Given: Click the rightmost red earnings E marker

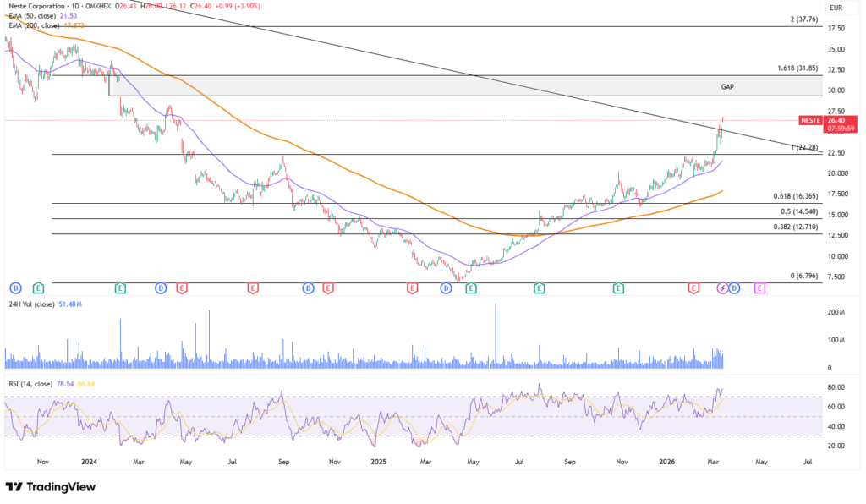Looking at the screenshot, I should pyautogui.click(x=693, y=288).
